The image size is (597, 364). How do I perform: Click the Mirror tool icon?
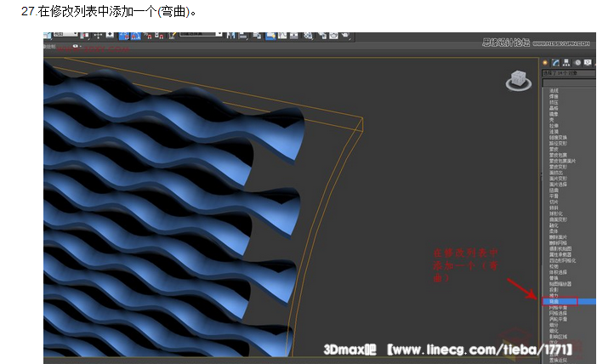(231, 36)
